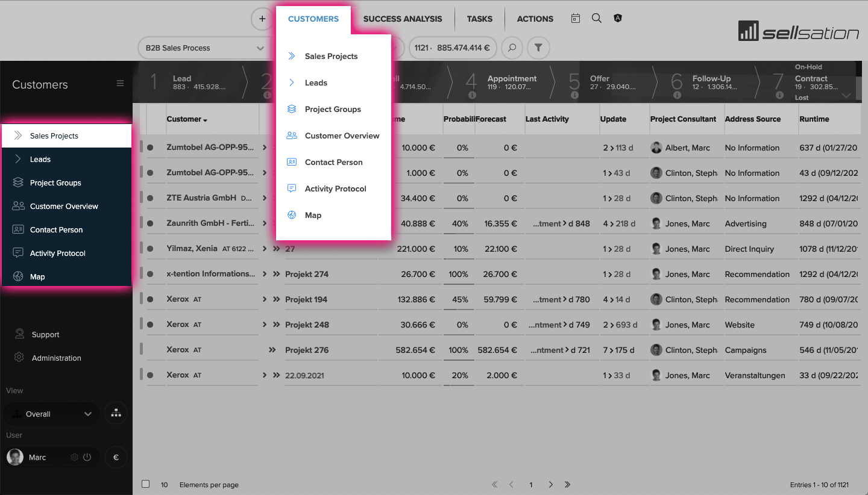Image resolution: width=868 pixels, height=495 pixels.
Task: Click the shield icon in top navigation
Action: [x=618, y=19]
